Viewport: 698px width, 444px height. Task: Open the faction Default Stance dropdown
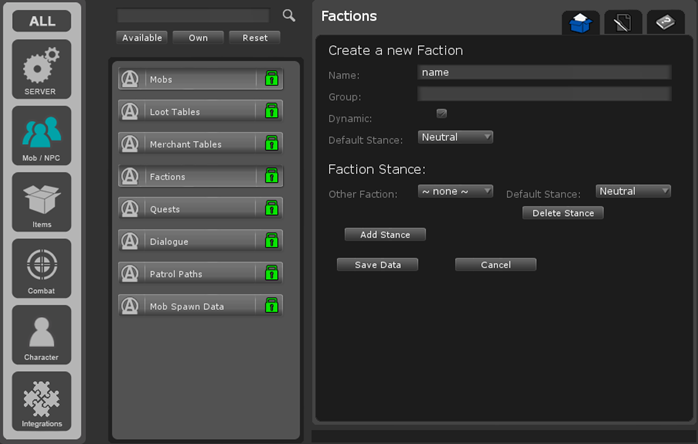(x=455, y=137)
